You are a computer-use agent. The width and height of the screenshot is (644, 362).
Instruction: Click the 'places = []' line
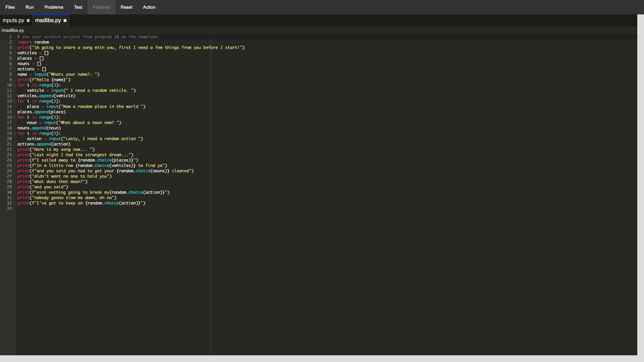(31, 58)
